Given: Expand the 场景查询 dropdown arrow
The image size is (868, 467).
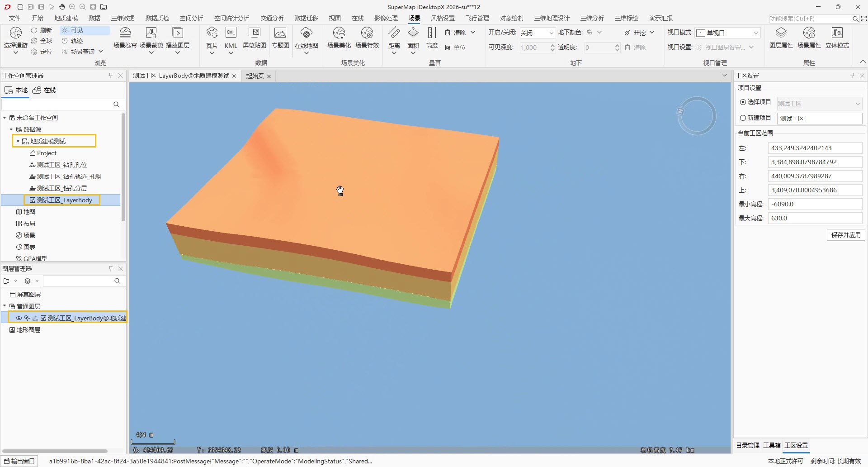Looking at the screenshot, I should pos(101,52).
